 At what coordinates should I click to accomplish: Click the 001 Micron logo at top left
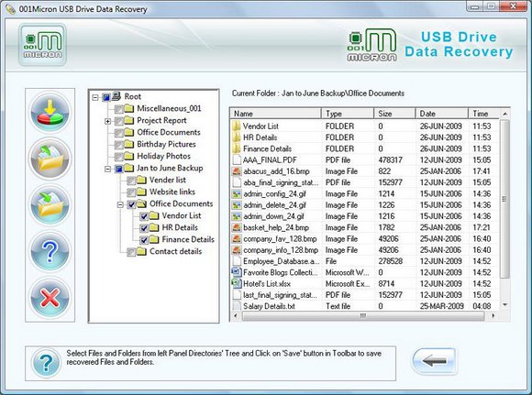(43, 45)
